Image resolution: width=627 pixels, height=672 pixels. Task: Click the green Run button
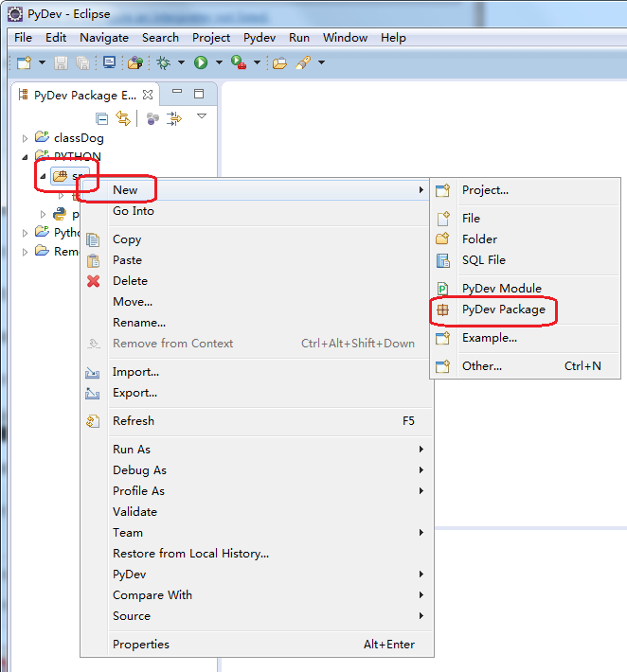(x=201, y=62)
